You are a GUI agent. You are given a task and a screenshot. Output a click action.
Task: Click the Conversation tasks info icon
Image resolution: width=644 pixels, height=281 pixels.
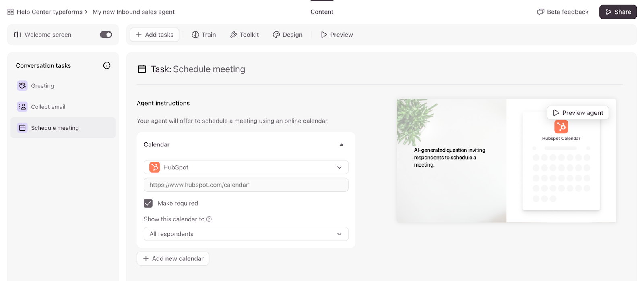coord(107,65)
